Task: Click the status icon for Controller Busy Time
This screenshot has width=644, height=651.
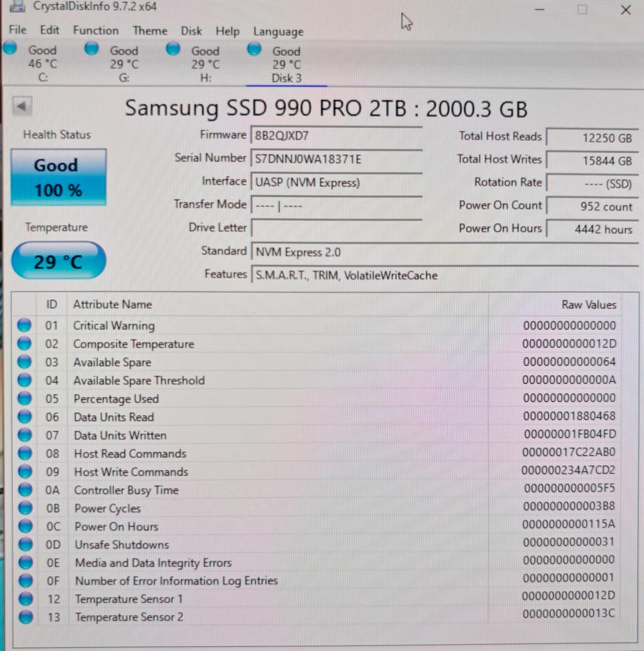Action: (25, 489)
